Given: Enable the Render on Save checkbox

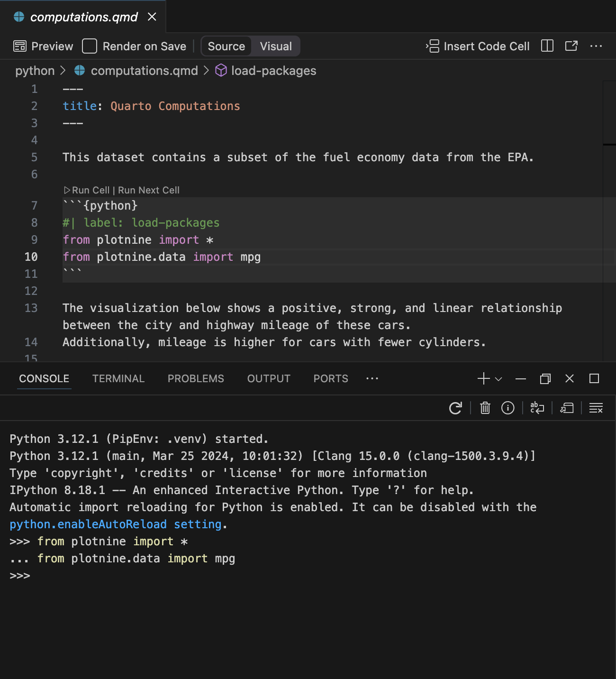Looking at the screenshot, I should click(89, 46).
